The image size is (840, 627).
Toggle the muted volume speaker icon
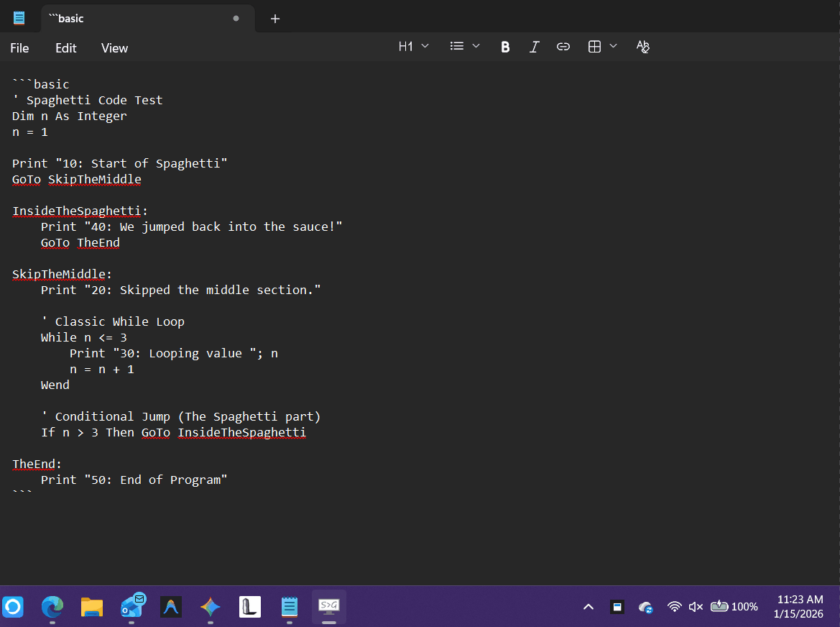pos(696,607)
